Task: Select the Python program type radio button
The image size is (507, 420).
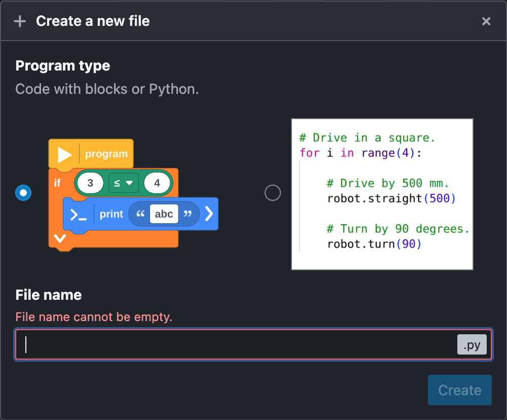Action: pyautogui.click(x=273, y=193)
